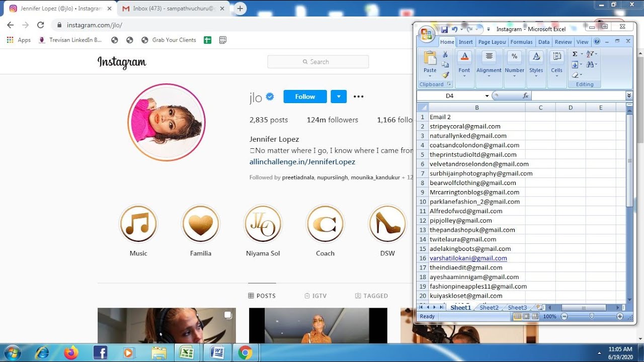Viewport: 644px width, 362px height.
Task: Open the Paste dropdown arrow
Action: tap(430, 76)
